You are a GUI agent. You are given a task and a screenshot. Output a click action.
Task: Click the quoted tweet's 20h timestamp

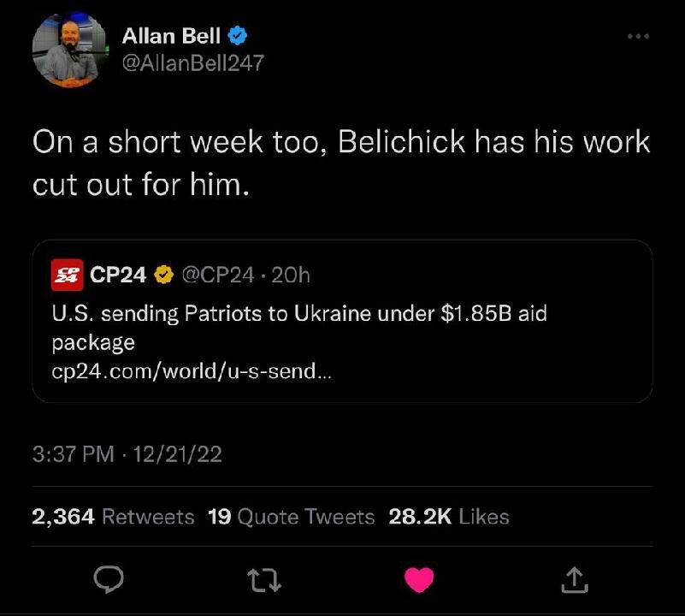(x=295, y=275)
